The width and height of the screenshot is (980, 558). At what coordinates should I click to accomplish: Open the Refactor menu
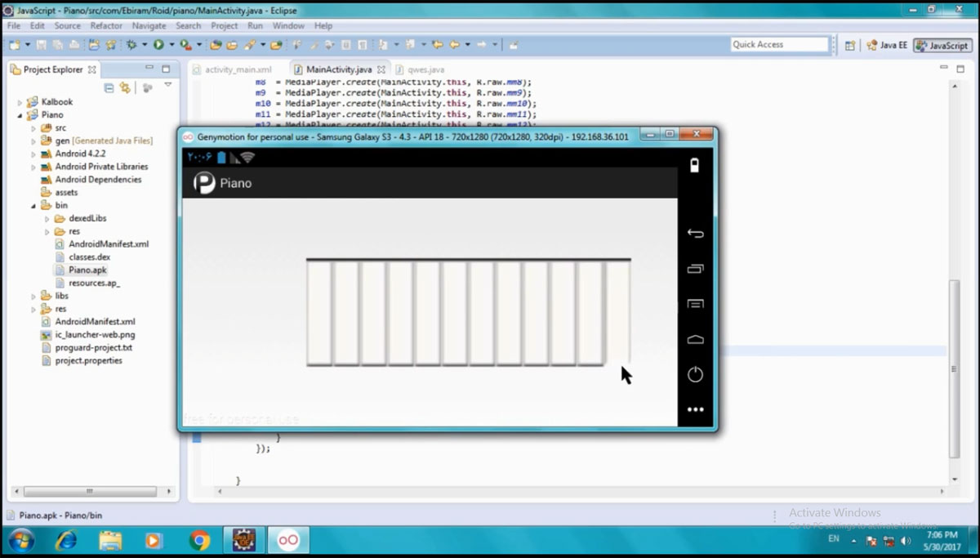click(x=106, y=26)
